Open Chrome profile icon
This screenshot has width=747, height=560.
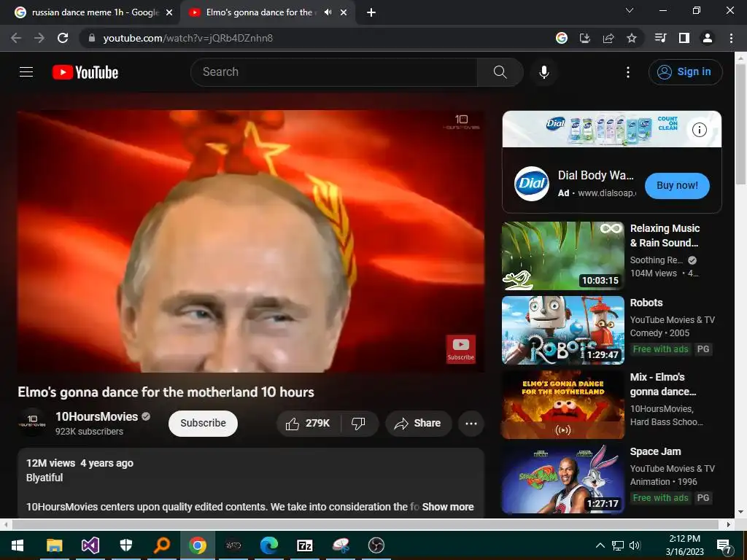pos(708,38)
